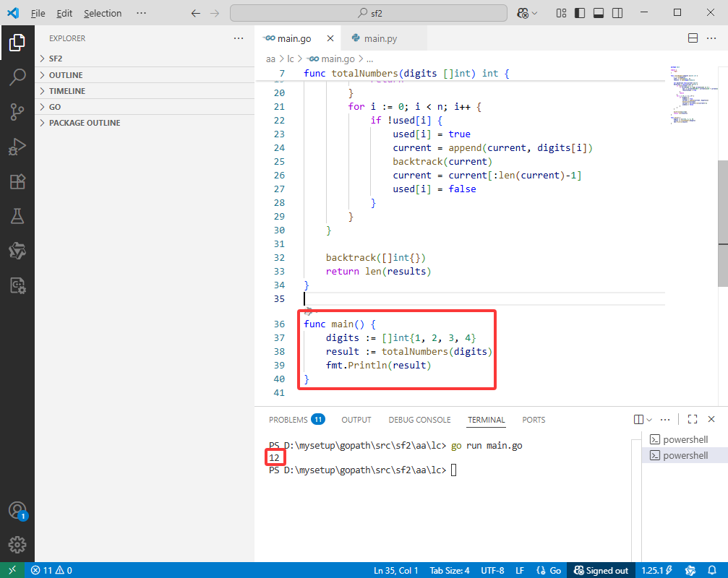
Task: Click Go version 1.25.1 status item
Action: pyautogui.click(x=657, y=570)
